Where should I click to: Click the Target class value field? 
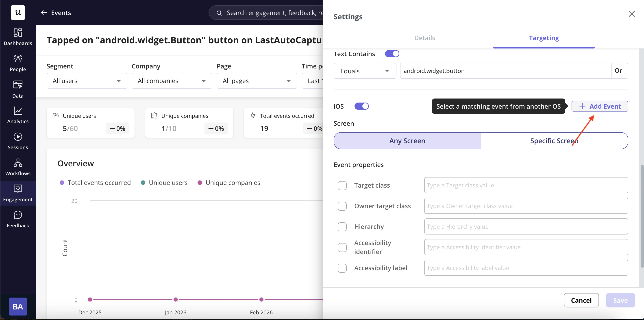526,185
